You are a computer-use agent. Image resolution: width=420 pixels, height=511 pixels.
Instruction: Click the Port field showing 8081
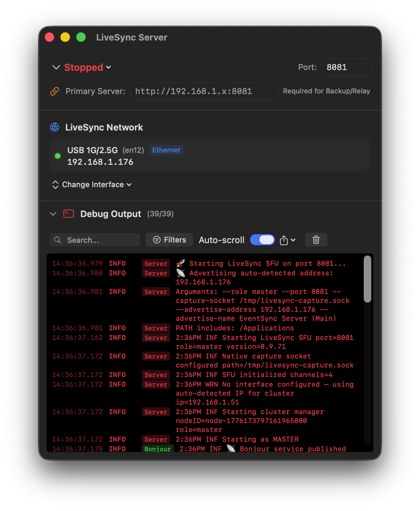pos(346,67)
